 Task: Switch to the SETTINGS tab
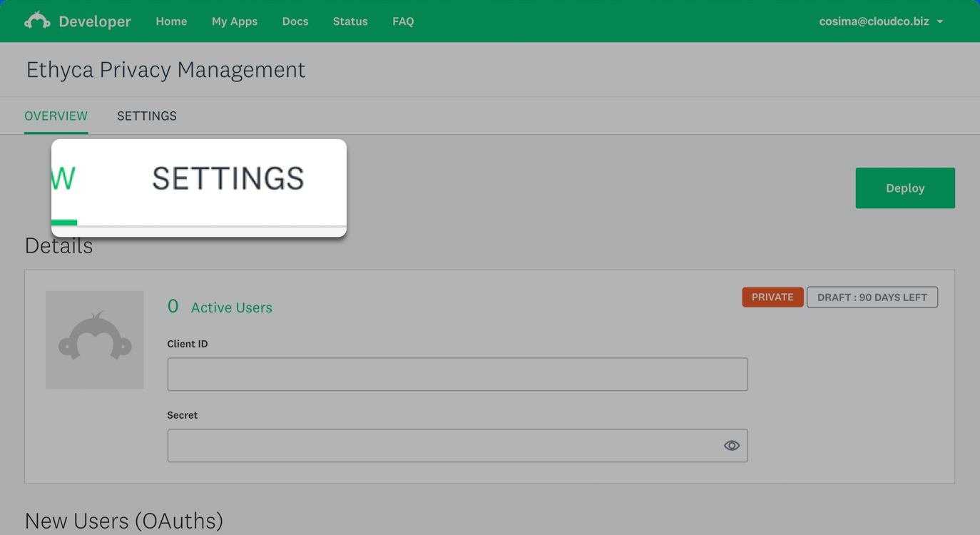pos(147,116)
